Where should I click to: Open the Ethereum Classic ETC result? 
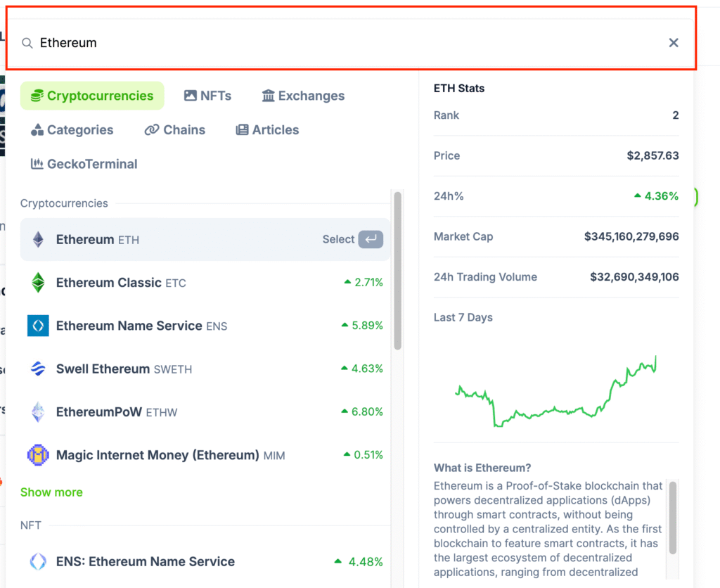tap(205, 283)
